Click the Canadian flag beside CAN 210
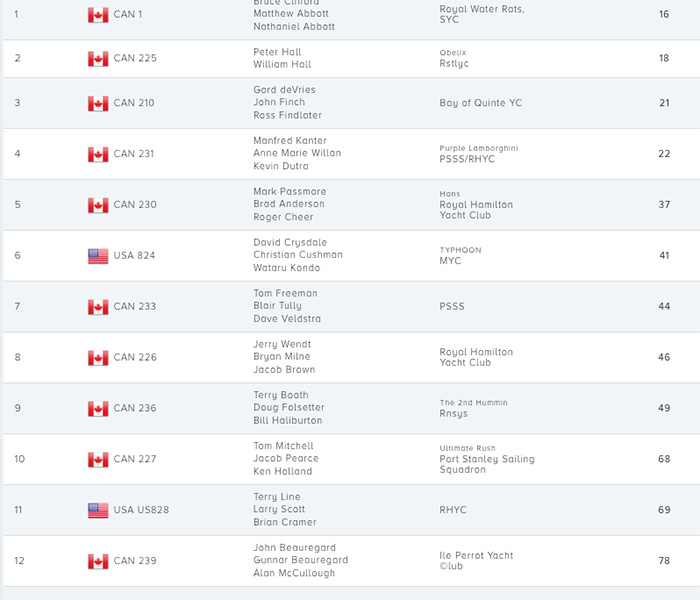 (98, 104)
